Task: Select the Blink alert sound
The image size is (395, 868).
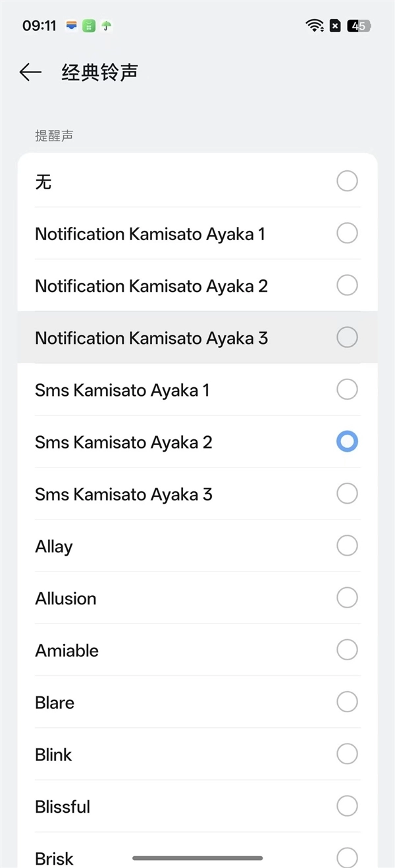Action: (x=54, y=754)
